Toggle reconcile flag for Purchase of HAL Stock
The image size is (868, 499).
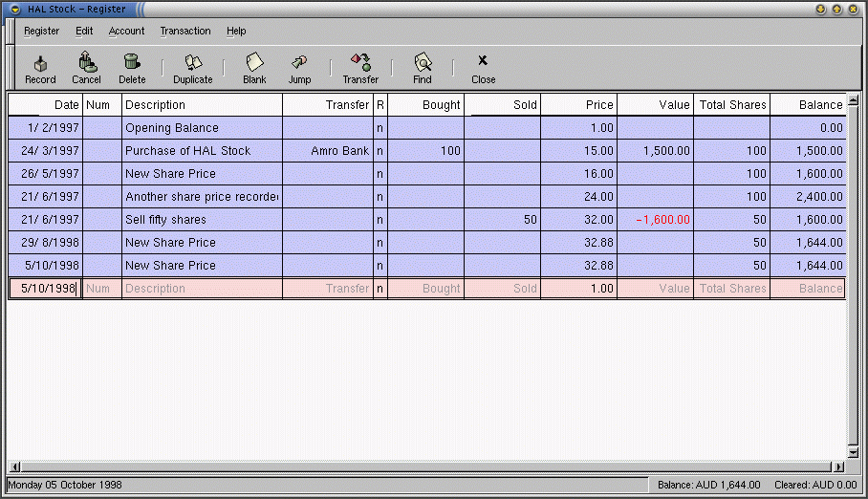[x=380, y=151]
